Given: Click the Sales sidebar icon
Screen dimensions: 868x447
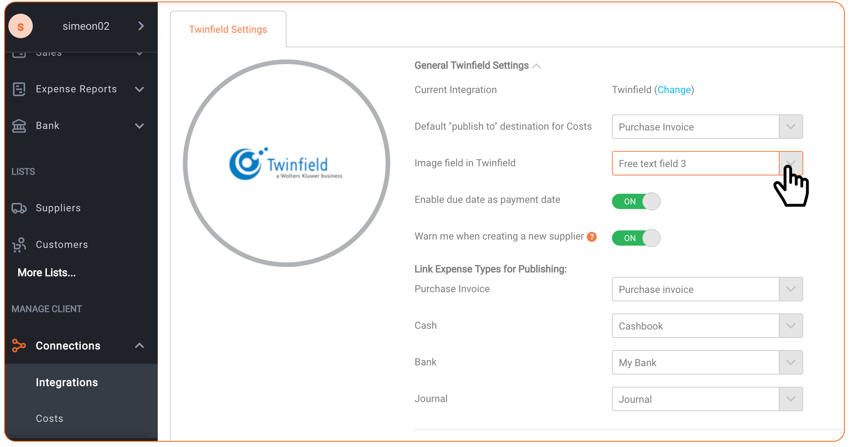Looking at the screenshot, I should [x=19, y=52].
